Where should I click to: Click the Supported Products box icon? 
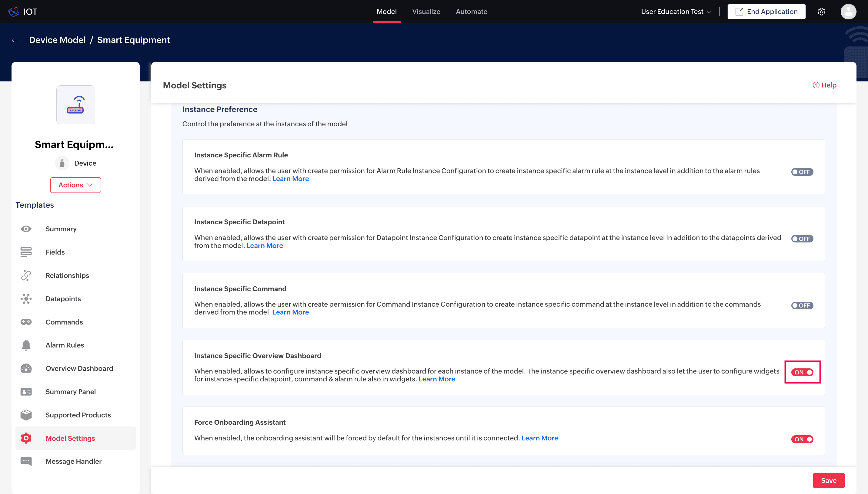(x=26, y=415)
